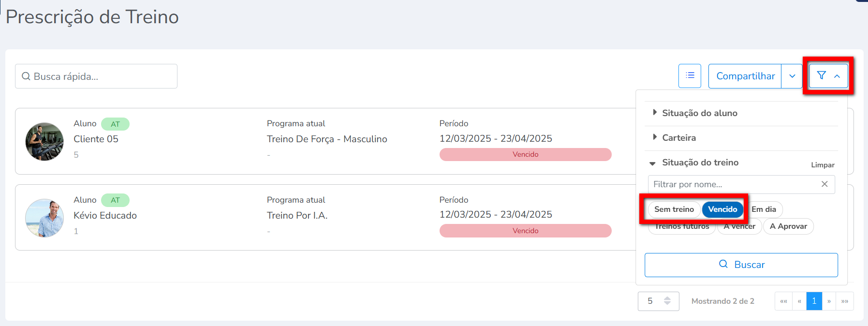Open the list view options icon
Viewport: 868px width, 326px height.
tap(690, 76)
